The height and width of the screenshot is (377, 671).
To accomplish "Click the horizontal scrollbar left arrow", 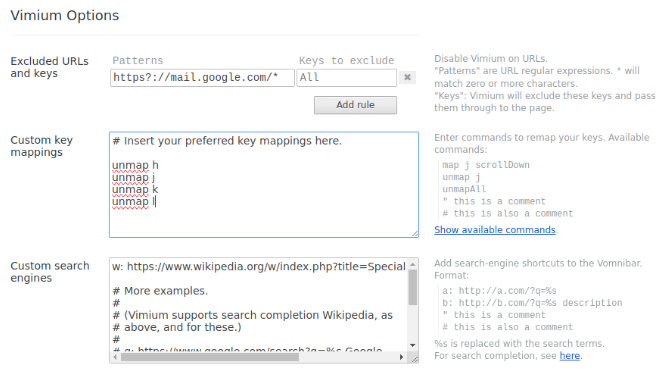I will 116,357.
